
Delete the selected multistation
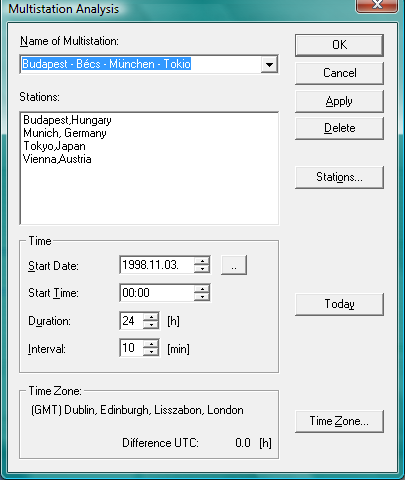click(339, 128)
